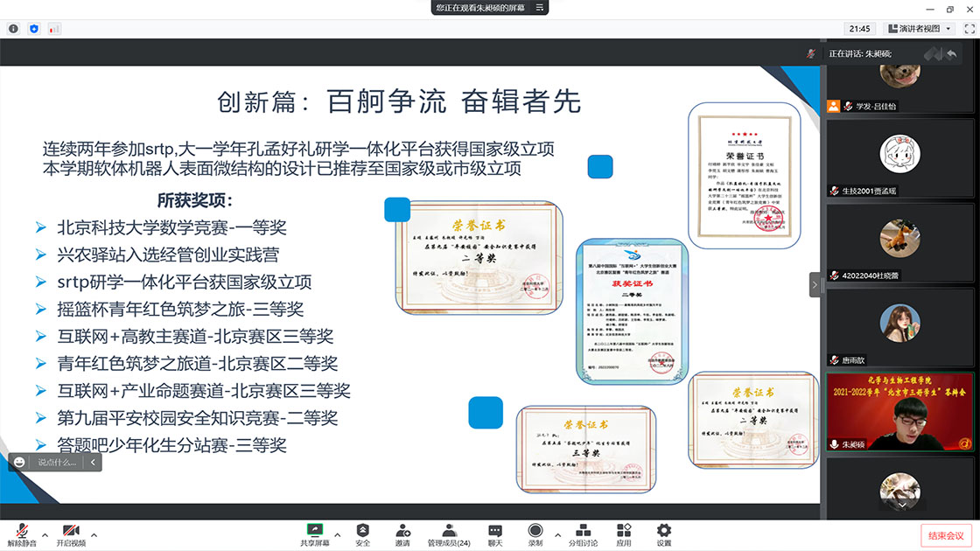Click the line 摇篮杯青年红色筑梦之旅-三等奖
The height and width of the screenshot is (551, 980).
[180, 310]
